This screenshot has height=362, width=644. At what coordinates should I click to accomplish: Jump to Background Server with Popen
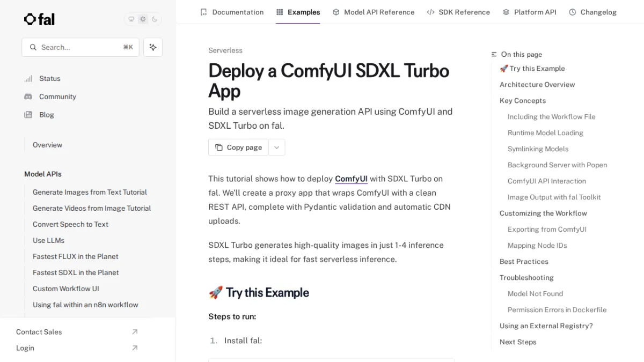[558, 165]
